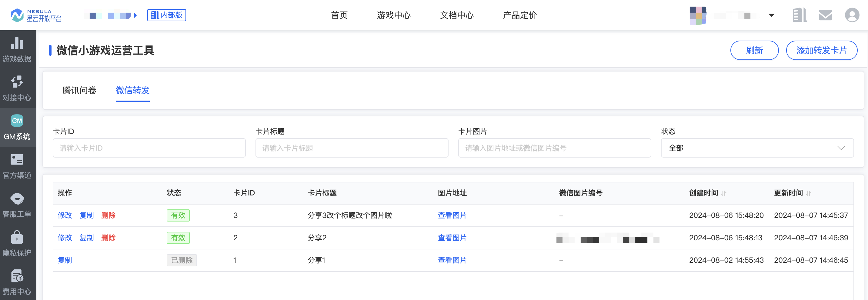868x300 pixels.
Task: Click 修改 for card 分享3改个标题改个图片啦
Action: coord(65,215)
